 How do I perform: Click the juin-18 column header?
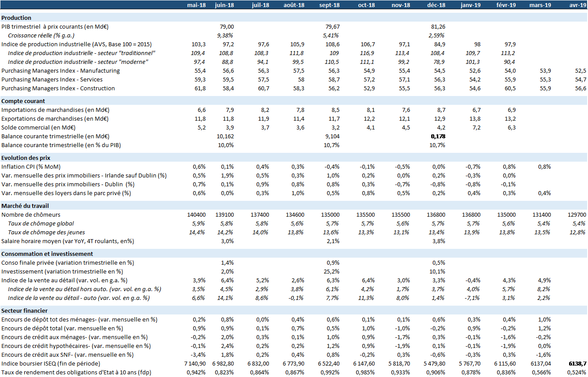(x=224, y=5)
